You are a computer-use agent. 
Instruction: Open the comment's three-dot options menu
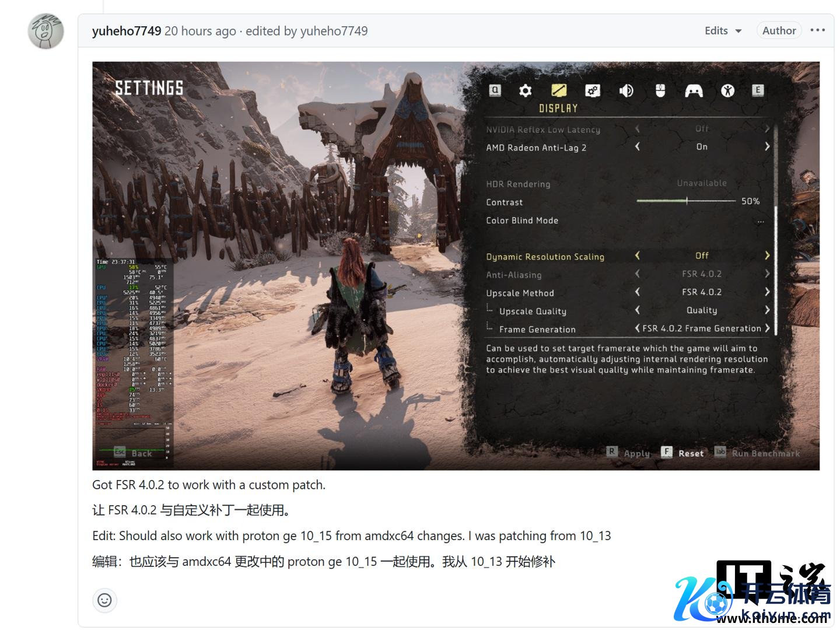(x=817, y=30)
